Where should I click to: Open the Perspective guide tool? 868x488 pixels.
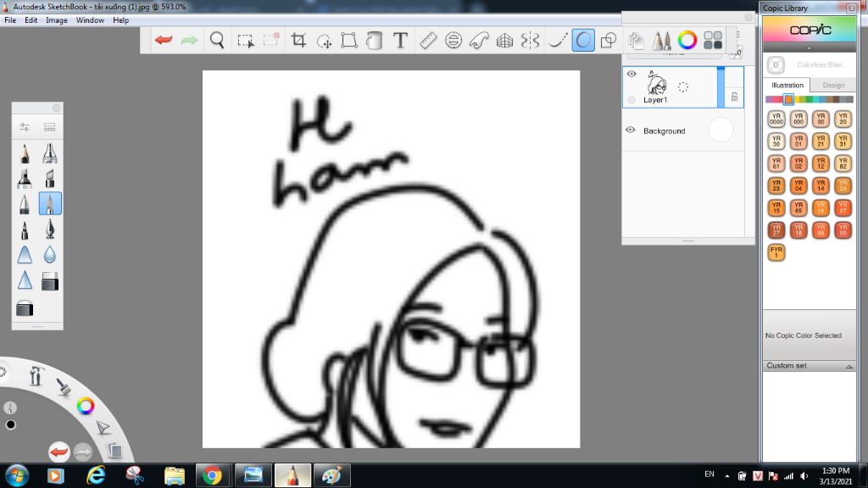[x=504, y=41]
